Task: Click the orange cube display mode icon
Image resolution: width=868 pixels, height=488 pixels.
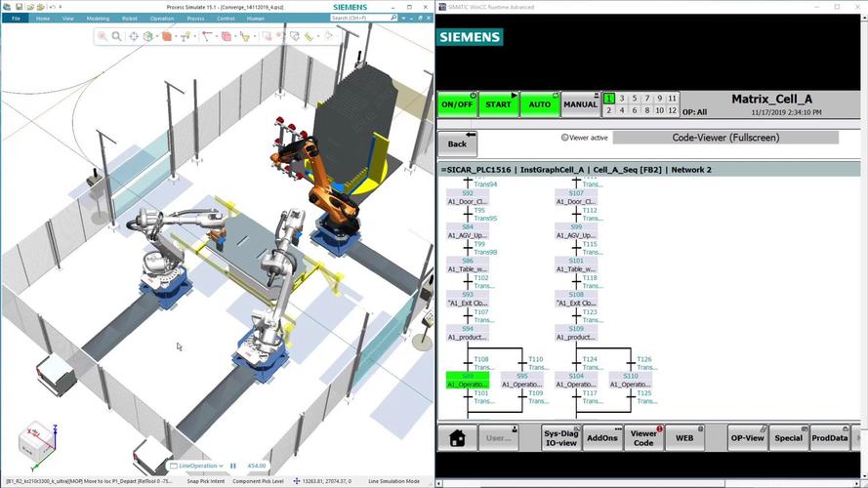Action: coord(167,36)
